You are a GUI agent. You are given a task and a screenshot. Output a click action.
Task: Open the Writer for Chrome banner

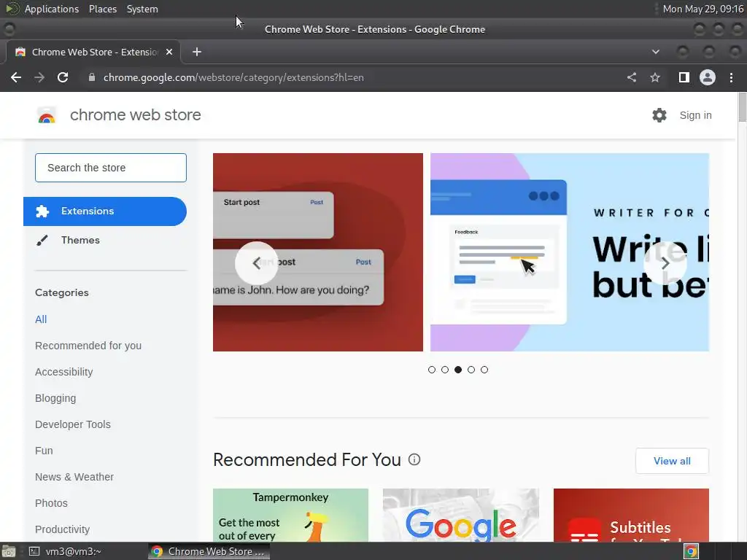click(570, 252)
